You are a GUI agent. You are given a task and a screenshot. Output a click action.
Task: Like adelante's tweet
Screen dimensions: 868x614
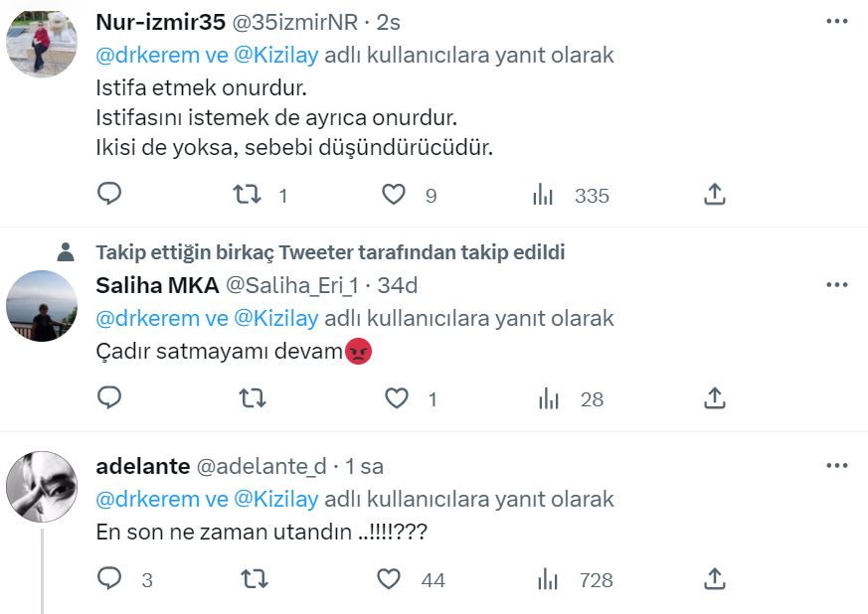click(x=389, y=579)
